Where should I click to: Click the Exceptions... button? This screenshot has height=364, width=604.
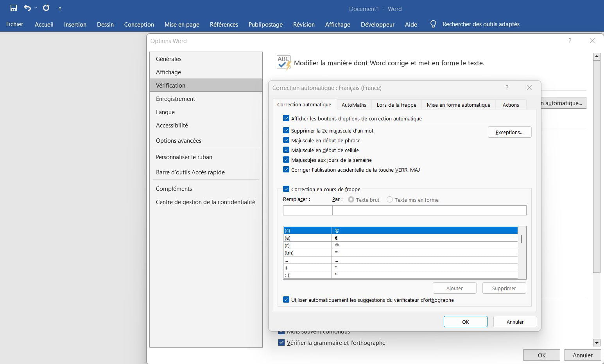tap(509, 132)
